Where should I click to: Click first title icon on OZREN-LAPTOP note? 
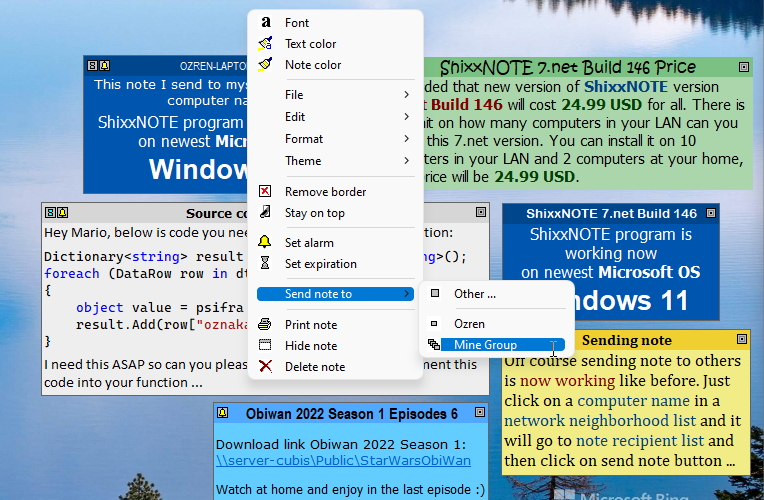93,65
